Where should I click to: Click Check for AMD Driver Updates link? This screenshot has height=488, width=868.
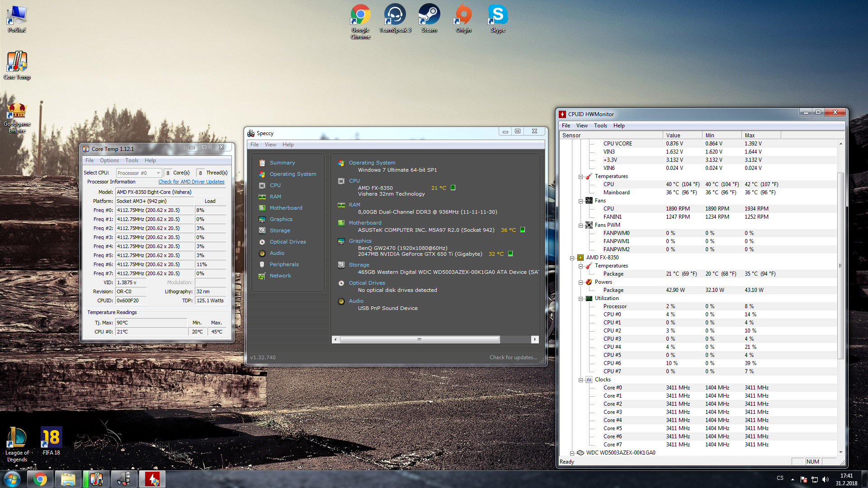pos(191,182)
